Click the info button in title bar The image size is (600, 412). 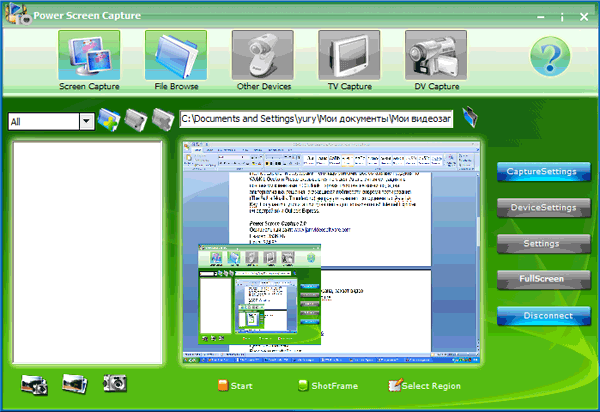[x=562, y=17]
